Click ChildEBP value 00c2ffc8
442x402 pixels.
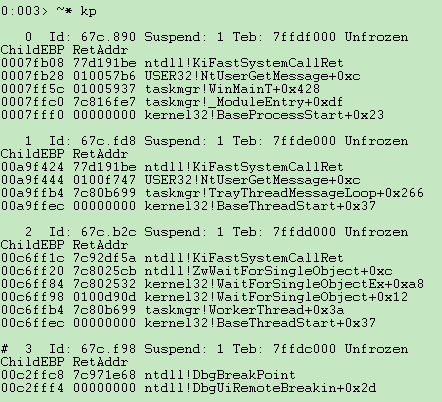pos(32,375)
